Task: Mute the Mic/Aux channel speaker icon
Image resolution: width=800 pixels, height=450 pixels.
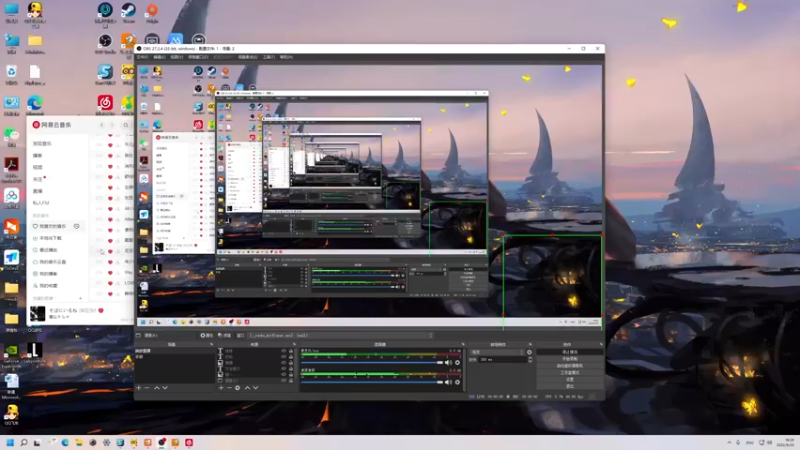Action: pos(448,362)
